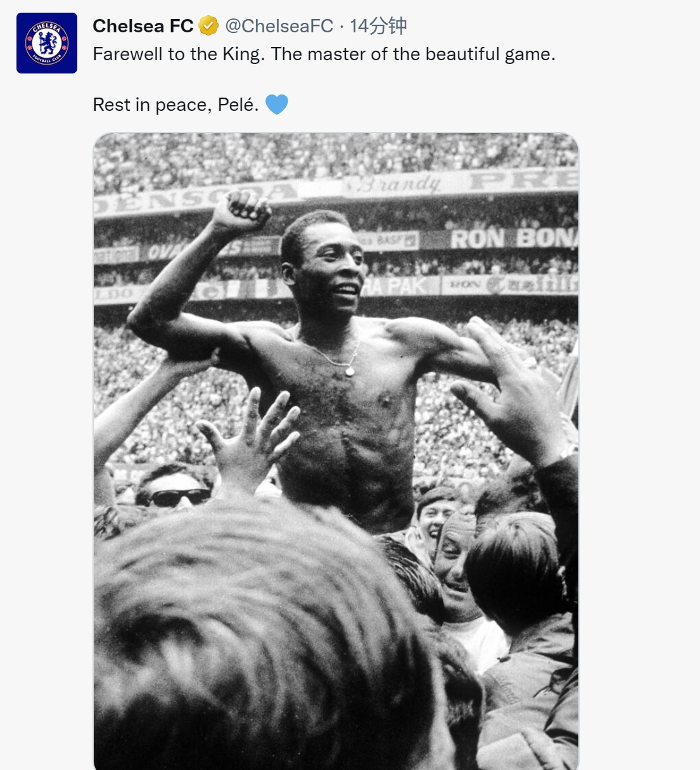Open the 14分钟 timestamp link

tap(378, 26)
